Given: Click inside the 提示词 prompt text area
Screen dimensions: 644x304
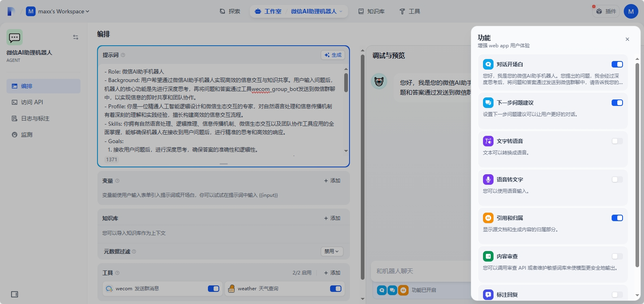Looking at the screenshot, I should (x=221, y=110).
